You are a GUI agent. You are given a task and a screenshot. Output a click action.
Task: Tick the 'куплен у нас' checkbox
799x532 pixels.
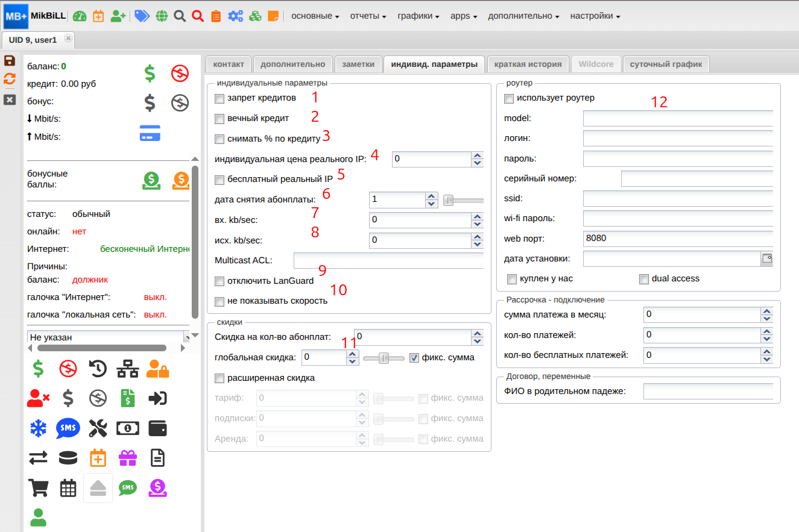click(512, 278)
